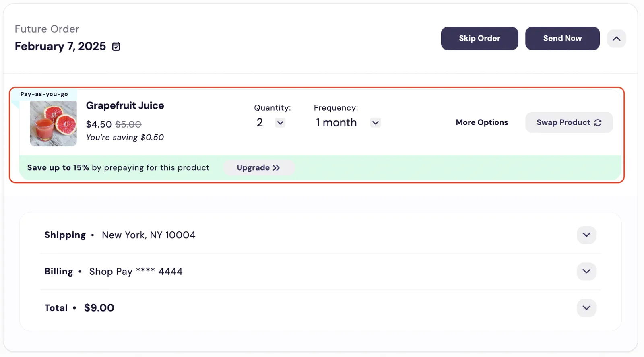Click the refresh icon in Swap Product

[x=598, y=122]
